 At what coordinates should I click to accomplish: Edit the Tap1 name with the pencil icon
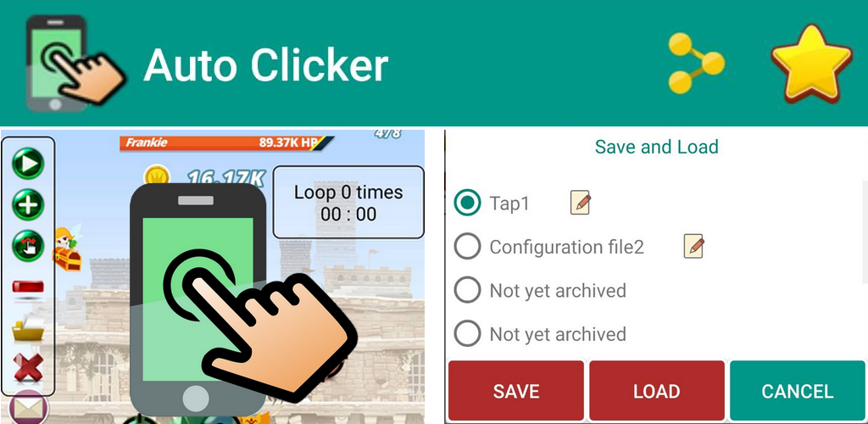point(580,204)
